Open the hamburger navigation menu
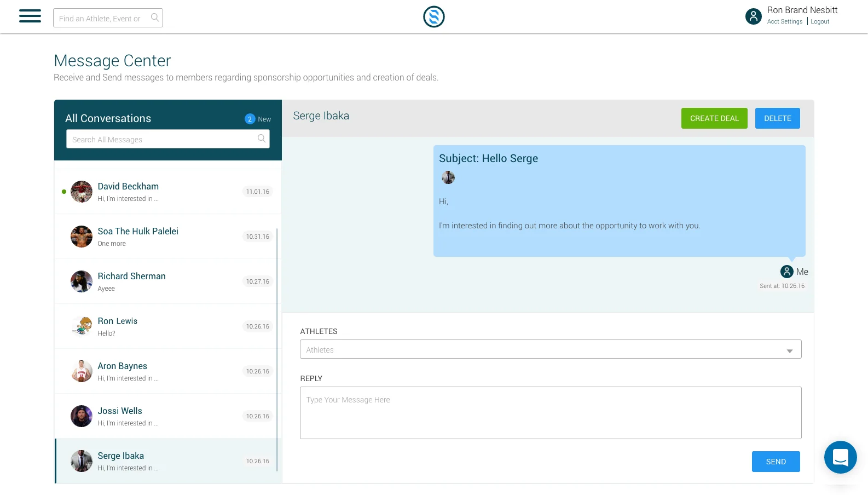This screenshot has width=868, height=495. tap(30, 16)
